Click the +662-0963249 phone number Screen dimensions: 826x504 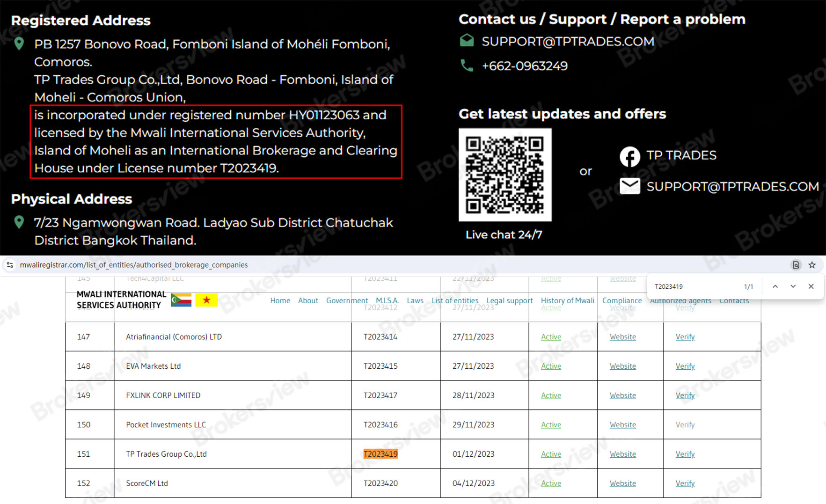tap(525, 66)
